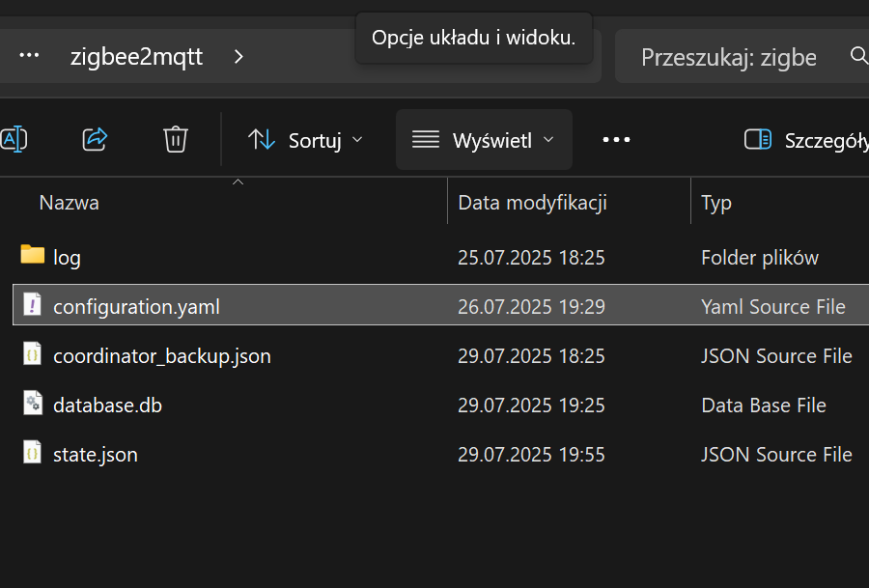Expand the chevron after zigbee2mqtt breadcrumb
This screenshot has width=869, height=588.
238,57
